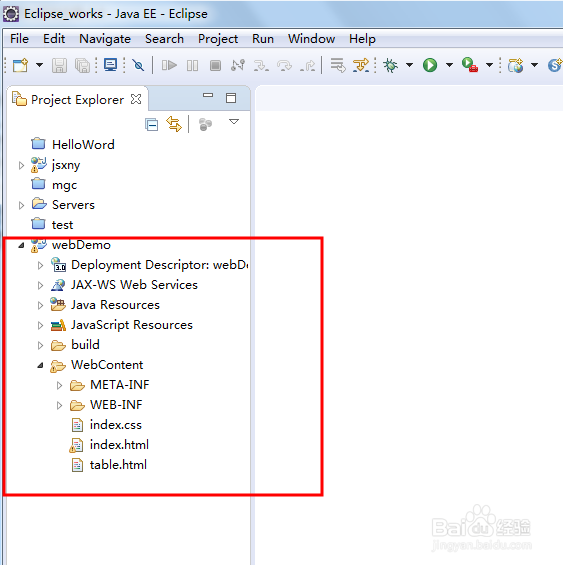This screenshot has height=565, width=563.
Task: Open the Search menu
Action: pos(164,39)
